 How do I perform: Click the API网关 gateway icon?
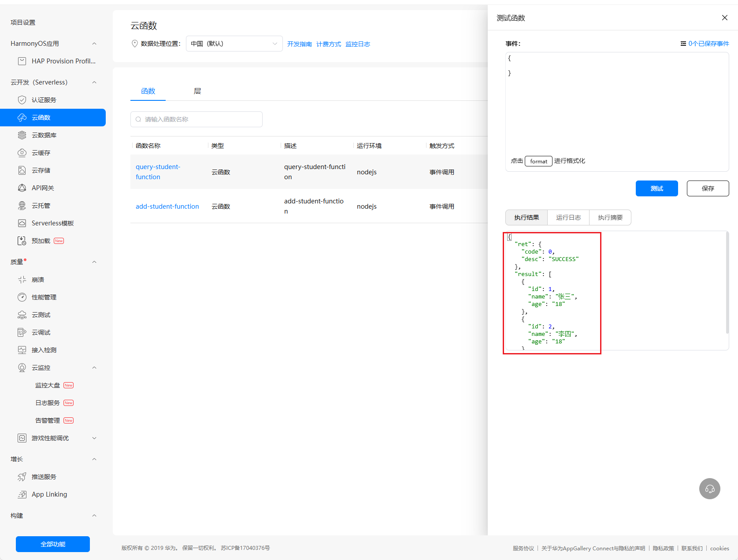pos(22,188)
